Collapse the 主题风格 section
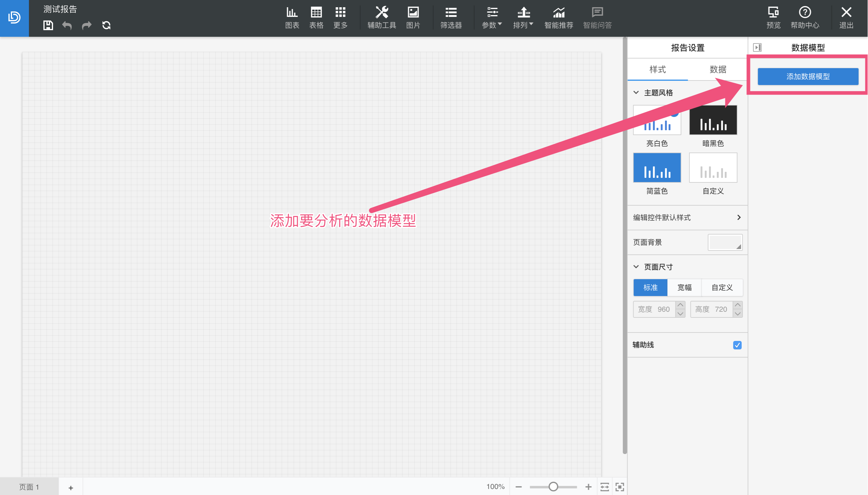Image resolution: width=868 pixels, height=495 pixels. (636, 93)
